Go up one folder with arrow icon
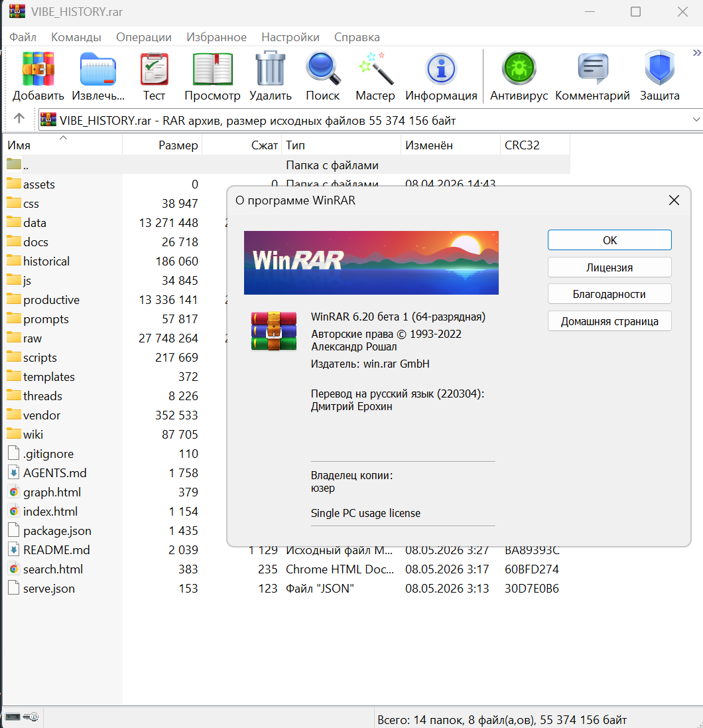The image size is (703, 728). (x=19, y=119)
